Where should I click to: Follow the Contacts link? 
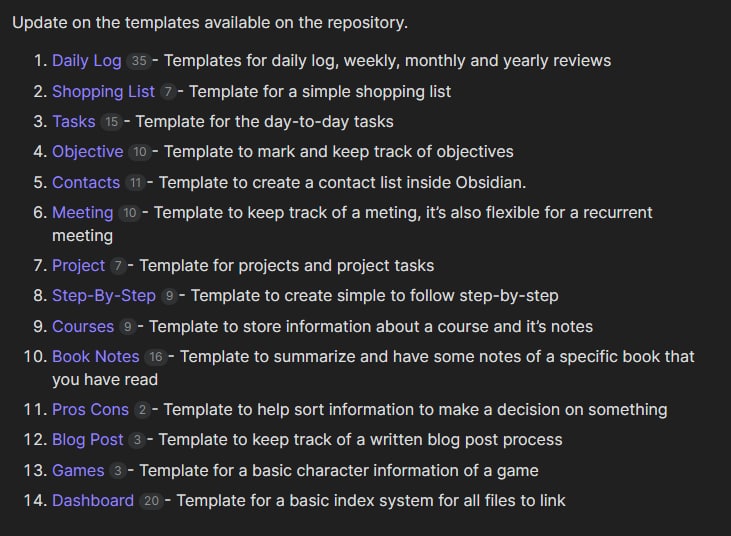[x=85, y=183]
